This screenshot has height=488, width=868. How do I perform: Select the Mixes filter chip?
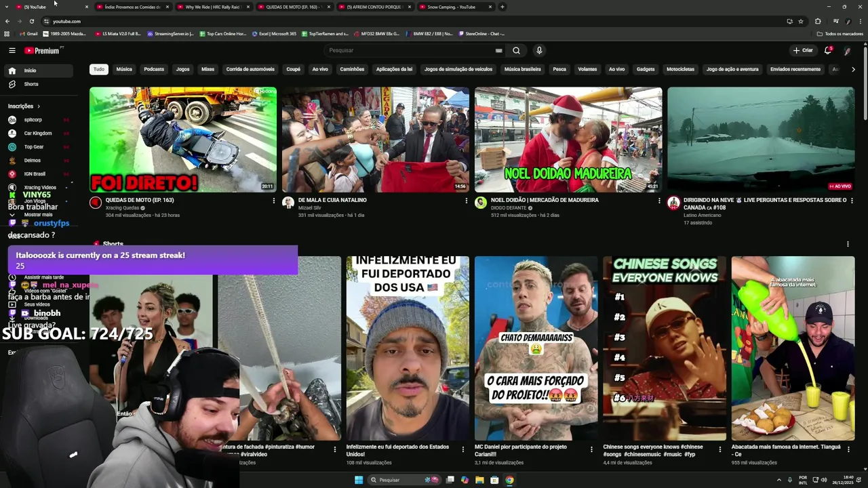[x=208, y=69]
